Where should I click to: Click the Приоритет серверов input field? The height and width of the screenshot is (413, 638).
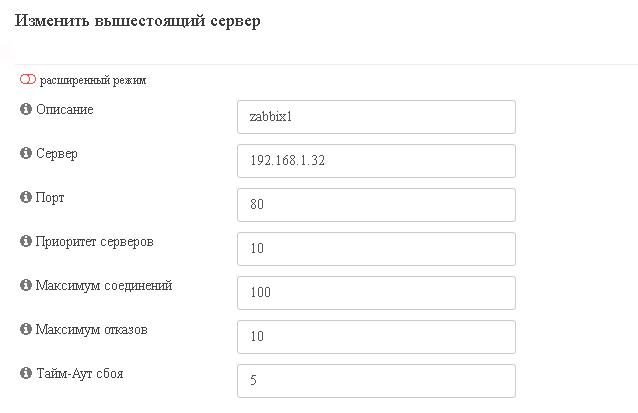pyautogui.click(x=376, y=249)
